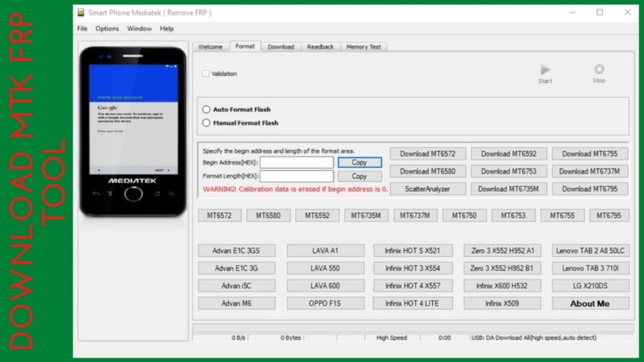Click the MediaTek phone preview image
This screenshot has width=644, height=362.
(x=132, y=132)
